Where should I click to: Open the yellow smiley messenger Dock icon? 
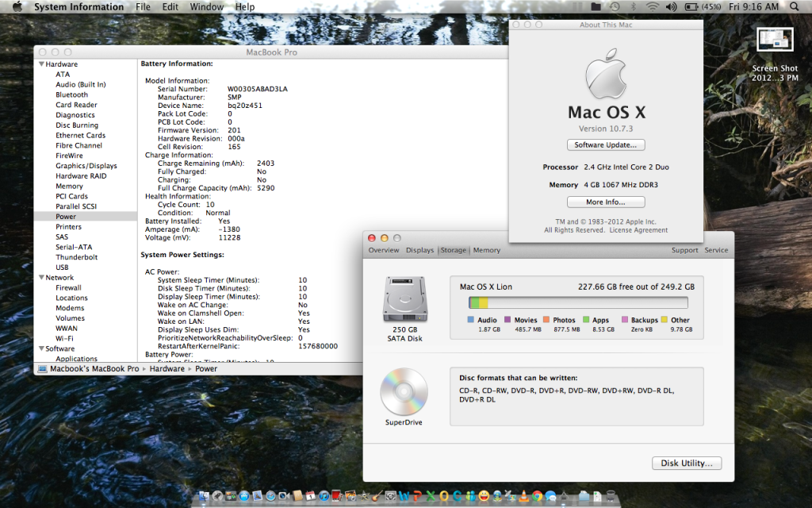point(484,496)
